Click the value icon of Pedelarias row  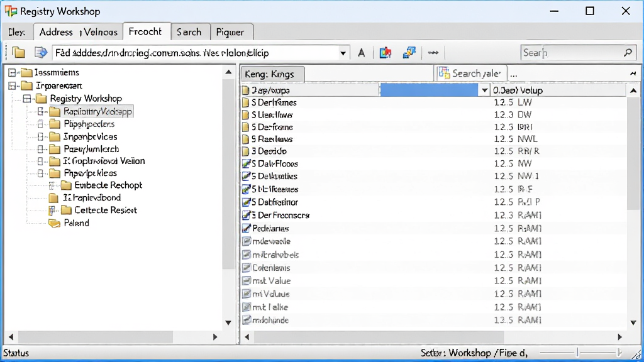[246, 228]
